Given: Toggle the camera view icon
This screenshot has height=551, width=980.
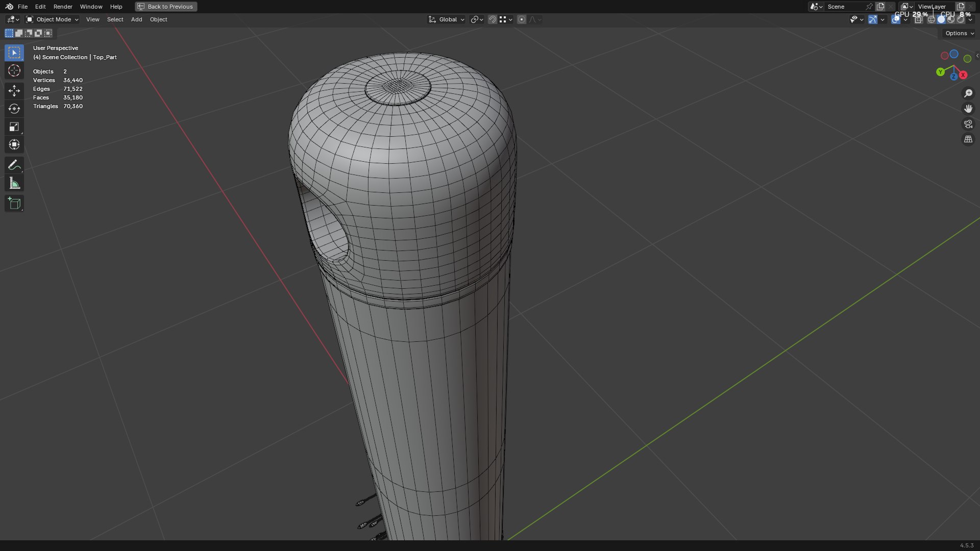Looking at the screenshot, I should (x=968, y=124).
